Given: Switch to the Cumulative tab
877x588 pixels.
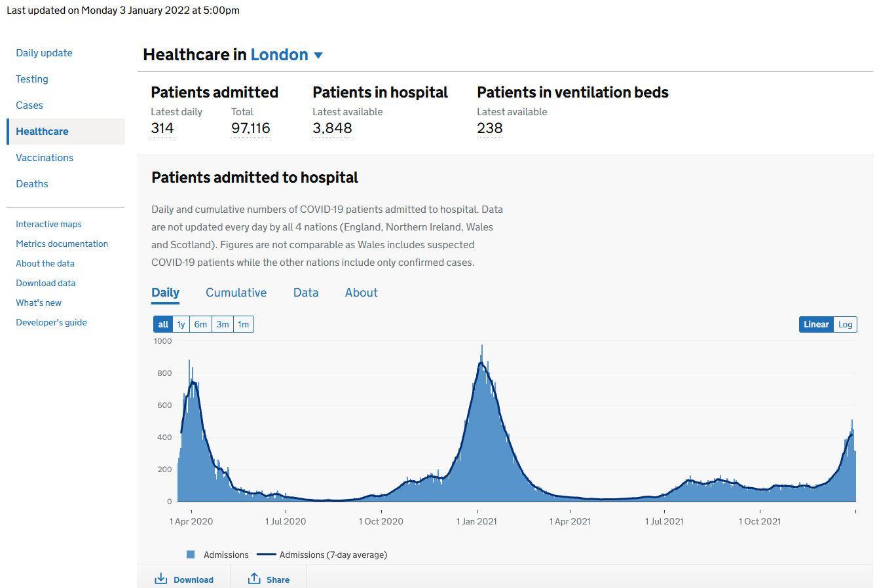Looking at the screenshot, I should point(236,293).
